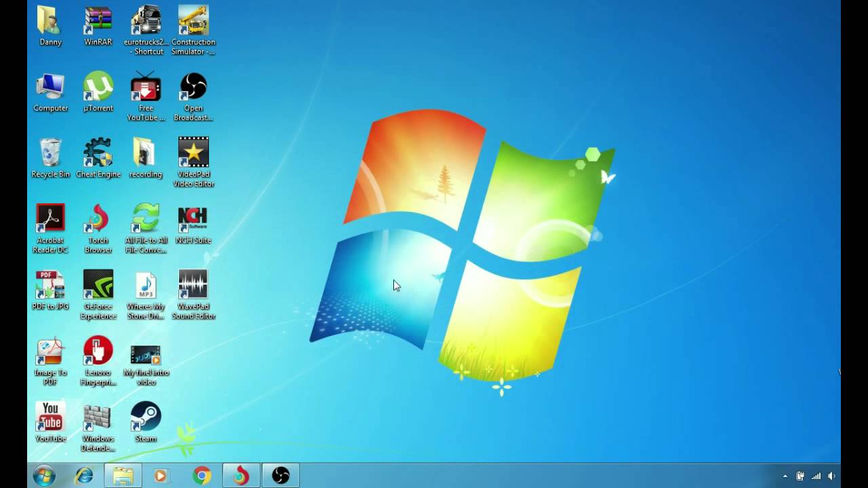Select the Open Broadcaster desktop shortcut
The width and height of the screenshot is (868, 488).
click(193, 97)
